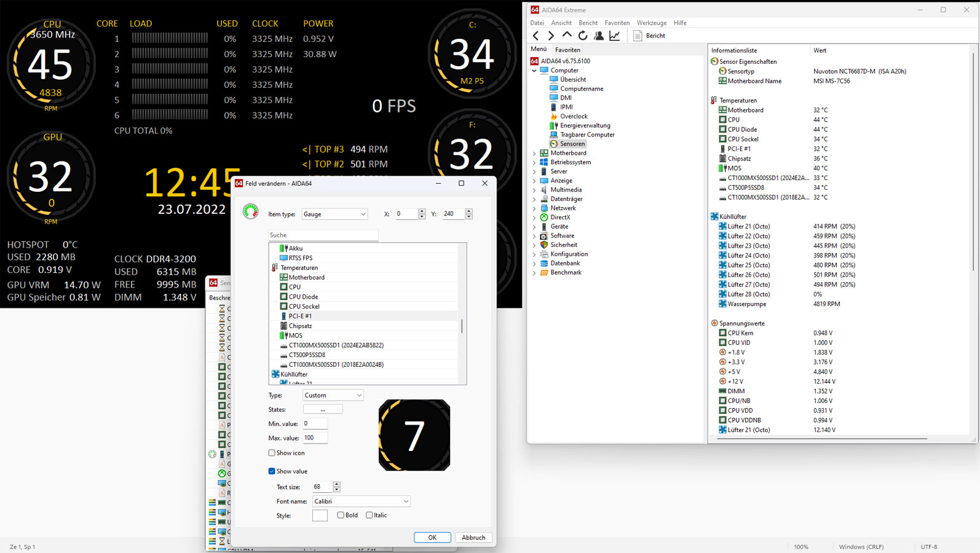Click the dialog item list scrollbar

pos(462,326)
